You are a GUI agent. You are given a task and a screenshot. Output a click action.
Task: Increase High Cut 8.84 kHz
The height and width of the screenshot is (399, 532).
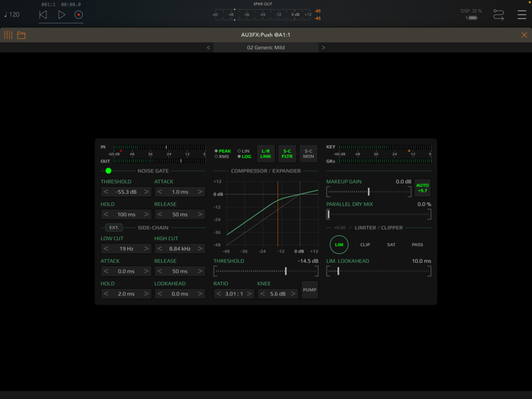(200, 249)
